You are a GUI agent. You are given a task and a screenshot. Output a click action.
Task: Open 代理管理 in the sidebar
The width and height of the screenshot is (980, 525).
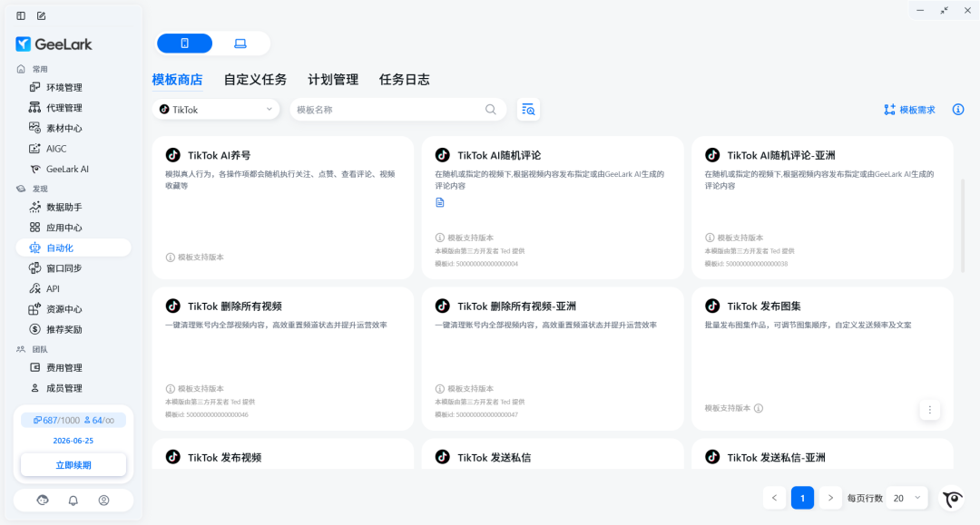coord(73,108)
